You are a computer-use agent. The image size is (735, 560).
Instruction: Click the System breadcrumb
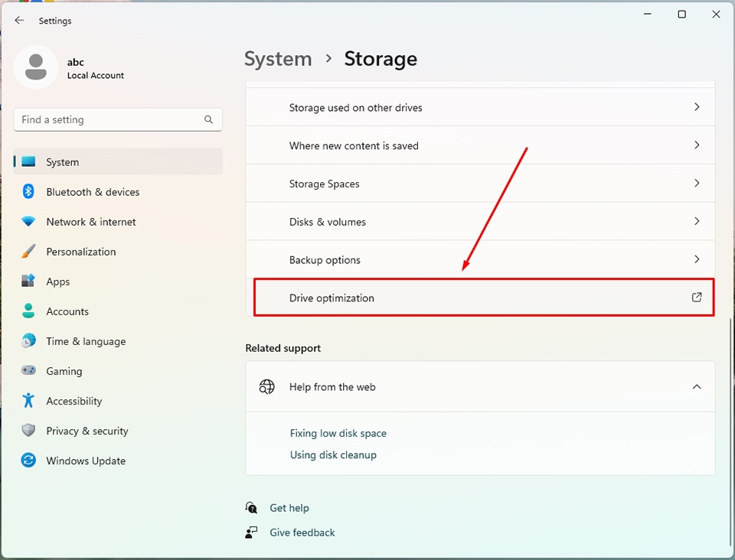tap(278, 59)
